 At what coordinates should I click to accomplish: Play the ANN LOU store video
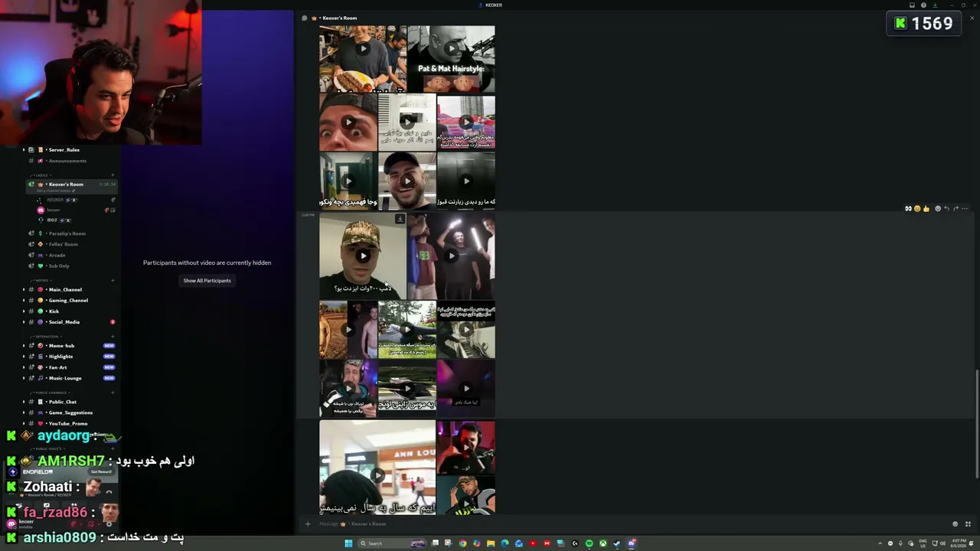tap(377, 474)
